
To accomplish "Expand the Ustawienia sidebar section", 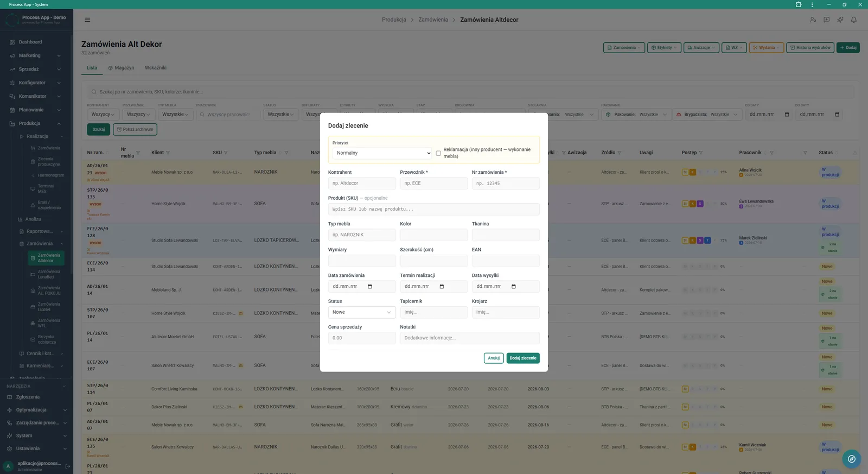I will click(36, 448).
